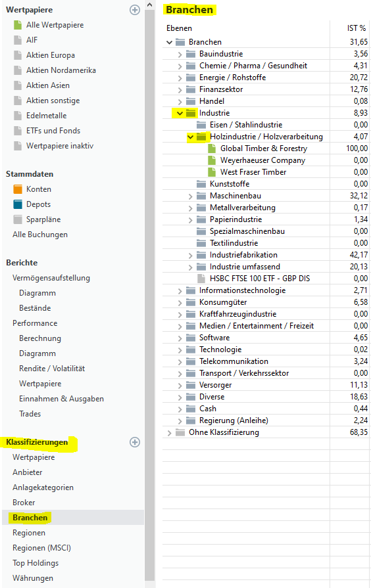Expand the Maschinenbau subcategory
371x588 pixels.
[190, 196]
